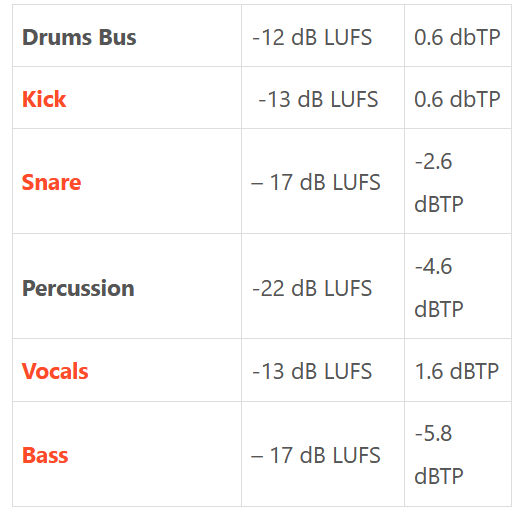Open the Snare link
The image size is (528, 513).
(x=52, y=183)
